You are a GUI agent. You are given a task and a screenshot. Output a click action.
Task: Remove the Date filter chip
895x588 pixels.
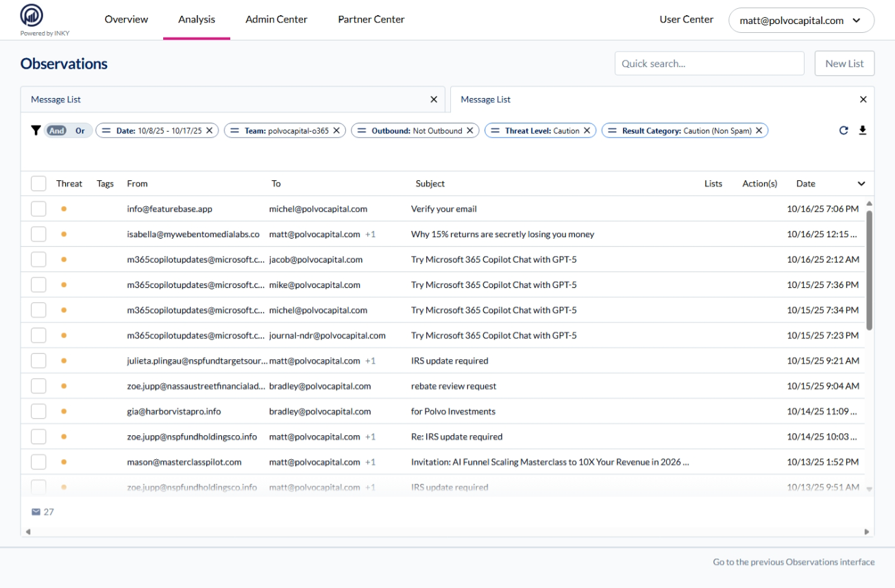point(210,131)
